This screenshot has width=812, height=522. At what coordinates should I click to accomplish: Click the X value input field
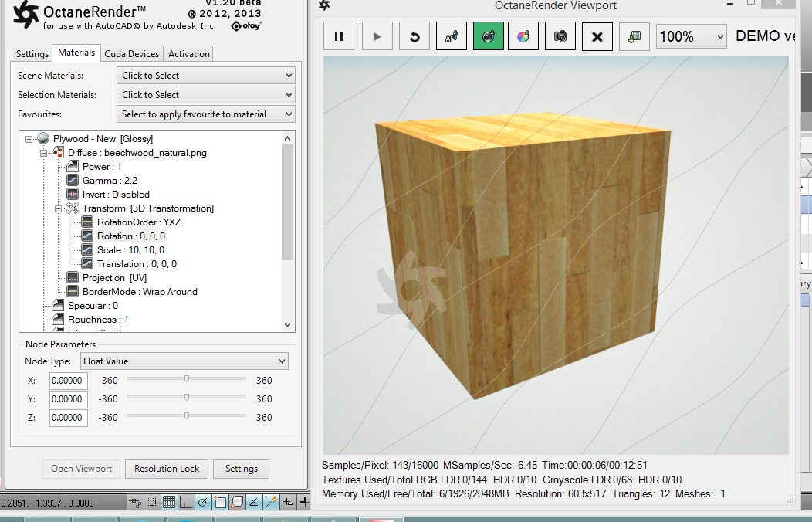pos(69,381)
